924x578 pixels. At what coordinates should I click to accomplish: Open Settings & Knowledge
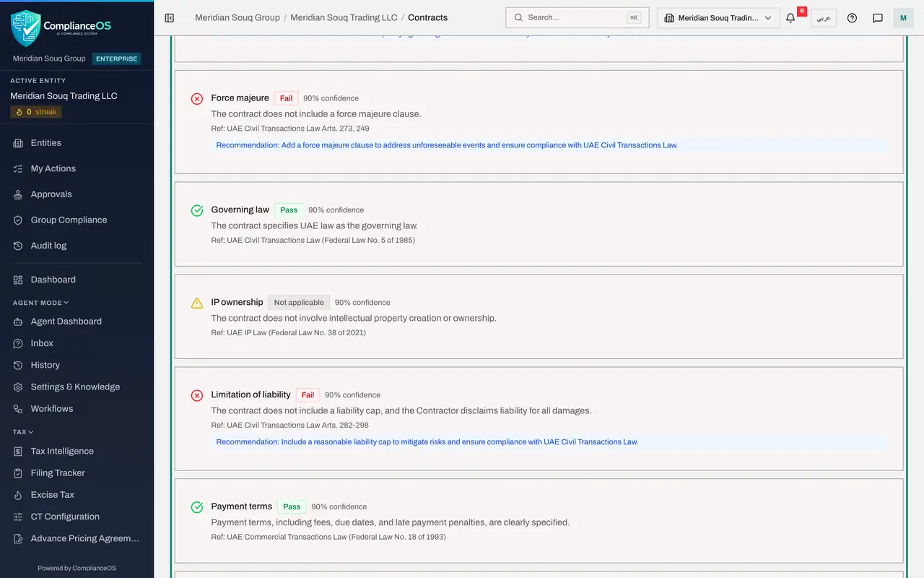77,387
